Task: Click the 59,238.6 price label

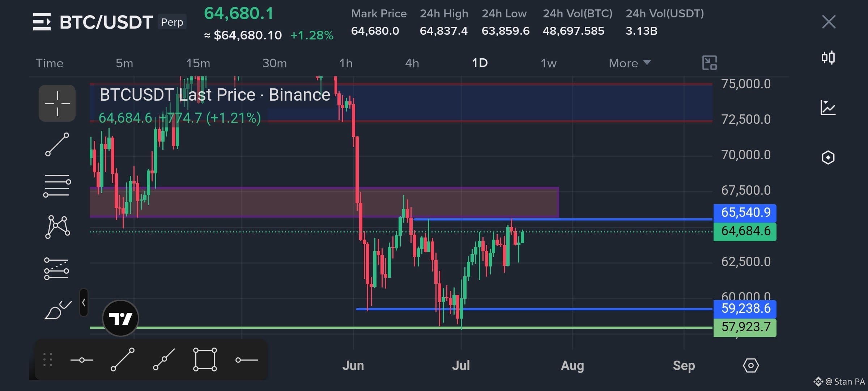Action: pyautogui.click(x=745, y=308)
